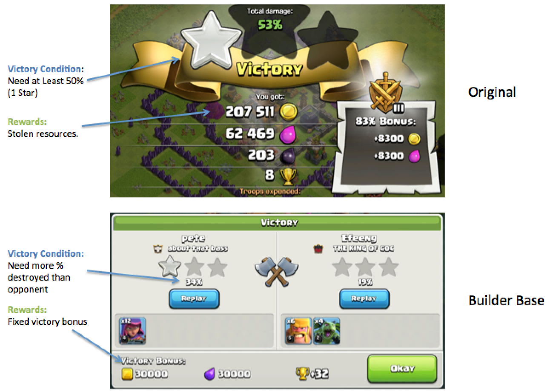The image size is (550, 392).
Task: Select the barbarian troop icon with x6
Action: point(298,330)
